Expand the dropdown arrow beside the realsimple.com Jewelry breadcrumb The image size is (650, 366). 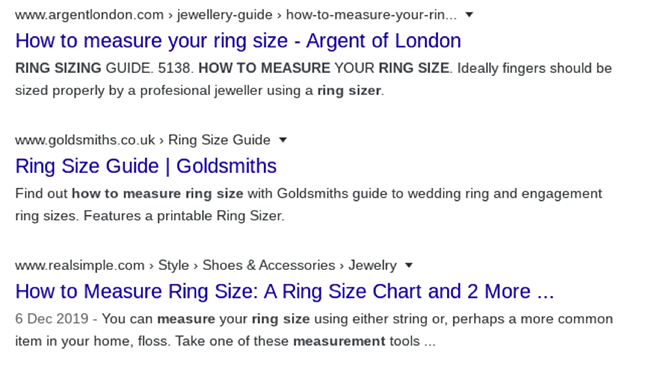tap(409, 265)
